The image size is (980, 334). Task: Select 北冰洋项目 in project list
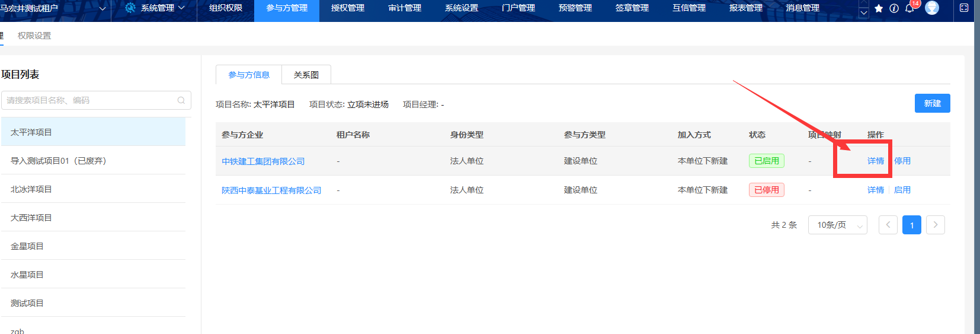(x=92, y=189)
